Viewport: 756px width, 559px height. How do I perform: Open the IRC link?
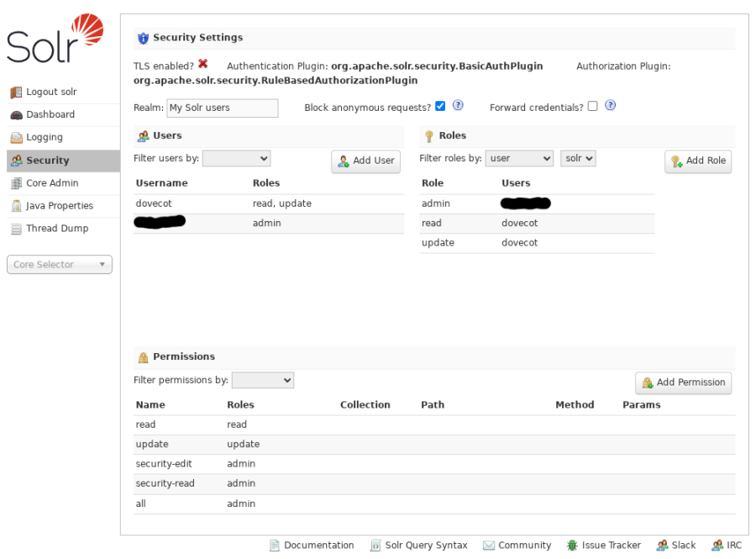(727, 546)
